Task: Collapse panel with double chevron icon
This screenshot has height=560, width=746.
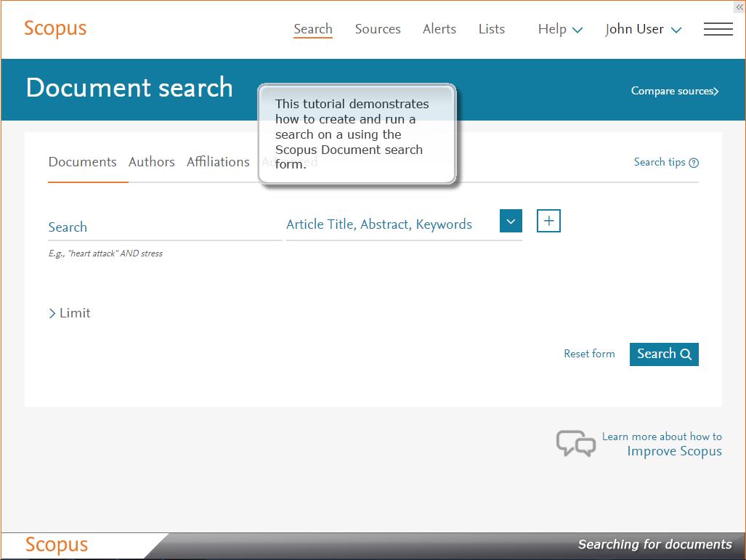Action: point(739,7)
